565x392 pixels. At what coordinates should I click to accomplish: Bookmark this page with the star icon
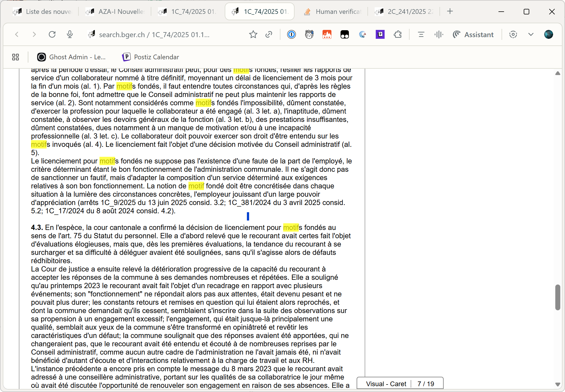pyautogui.click(x=253, y=34)
